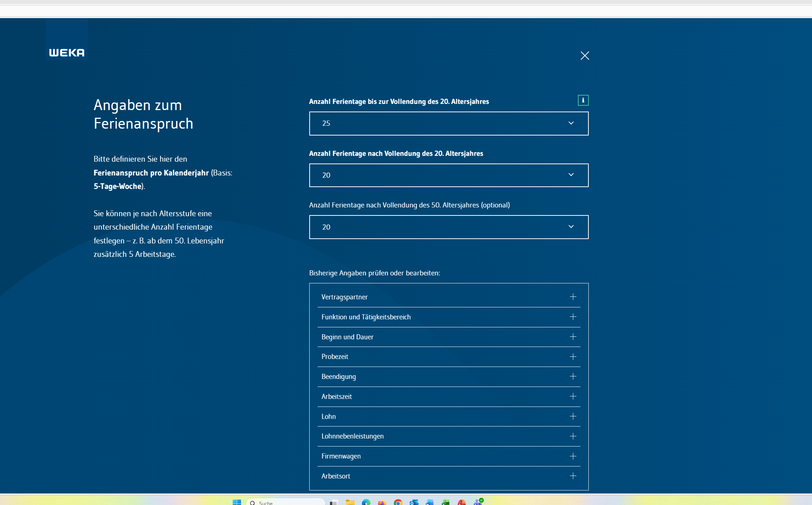Open Microsoft Teams from the taskbar
Screen dimensions: 812x505
478,502
